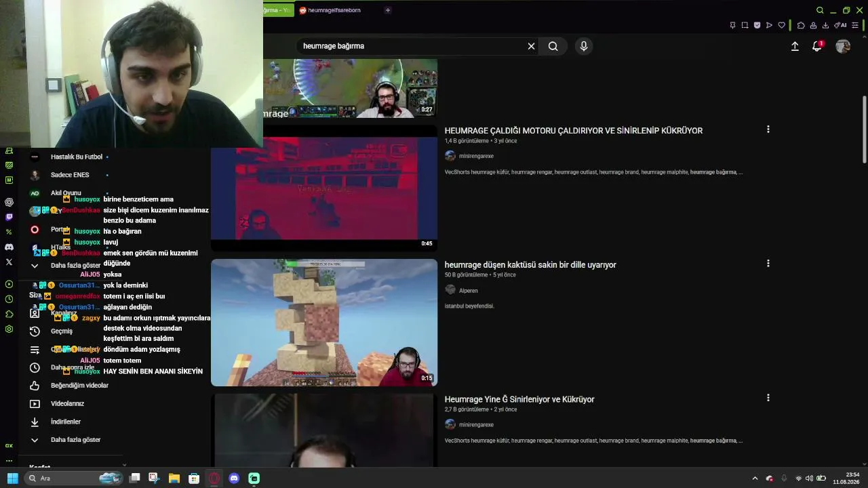Click the YouTube page vertical scrollbar

tap(865, 129)
